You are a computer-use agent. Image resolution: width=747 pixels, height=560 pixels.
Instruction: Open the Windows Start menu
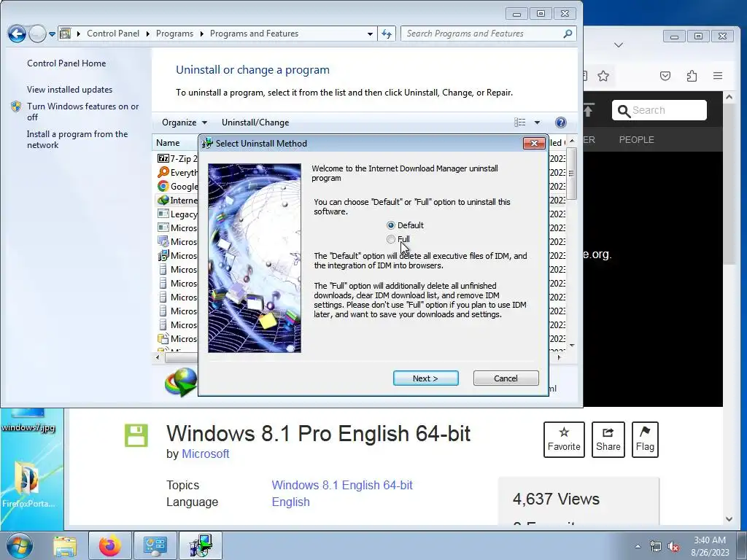19,545
